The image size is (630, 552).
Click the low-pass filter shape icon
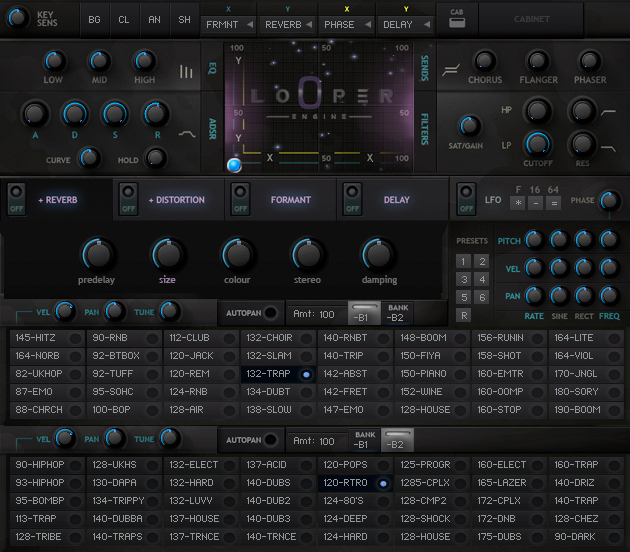coord(608,149)
